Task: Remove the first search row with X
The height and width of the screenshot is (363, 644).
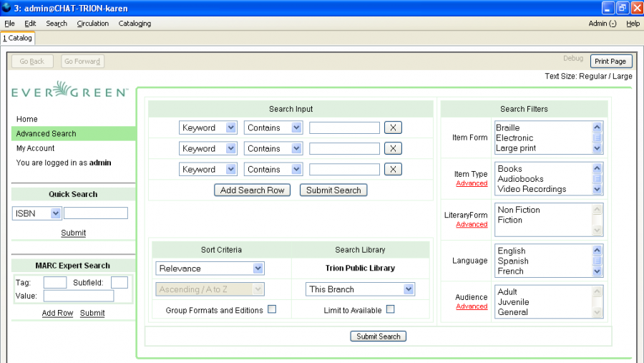Action: (x=393, y=128)
